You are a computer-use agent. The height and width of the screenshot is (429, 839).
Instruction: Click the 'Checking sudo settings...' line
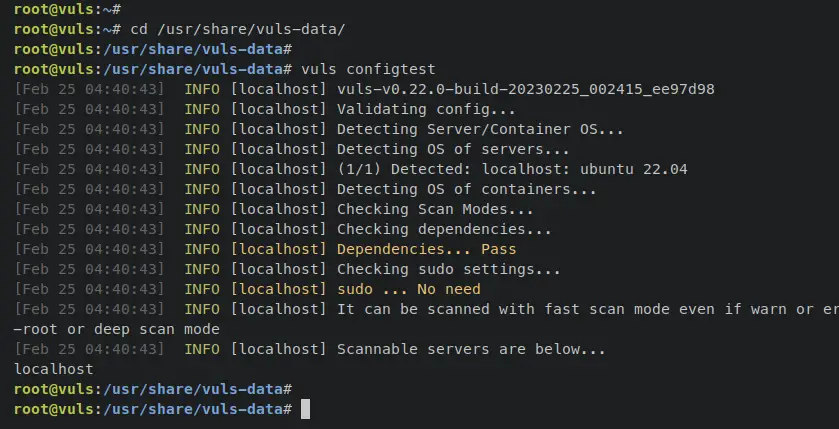pyautogui.click(x=448, y=269)
